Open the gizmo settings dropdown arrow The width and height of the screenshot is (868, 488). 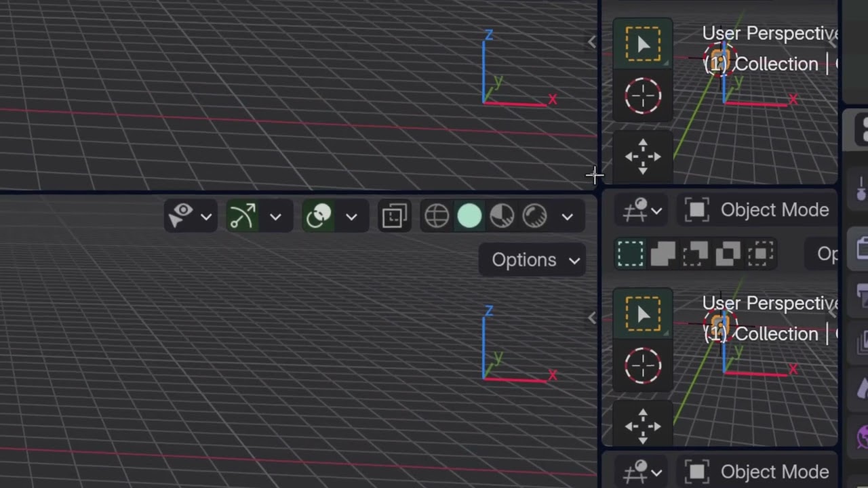(x=275, y=217)
